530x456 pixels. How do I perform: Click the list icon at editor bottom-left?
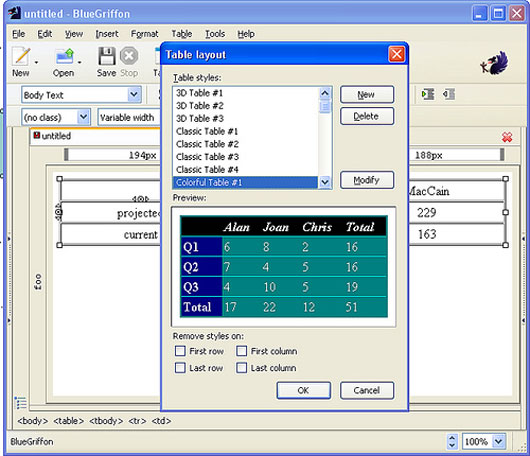point(21,403)
